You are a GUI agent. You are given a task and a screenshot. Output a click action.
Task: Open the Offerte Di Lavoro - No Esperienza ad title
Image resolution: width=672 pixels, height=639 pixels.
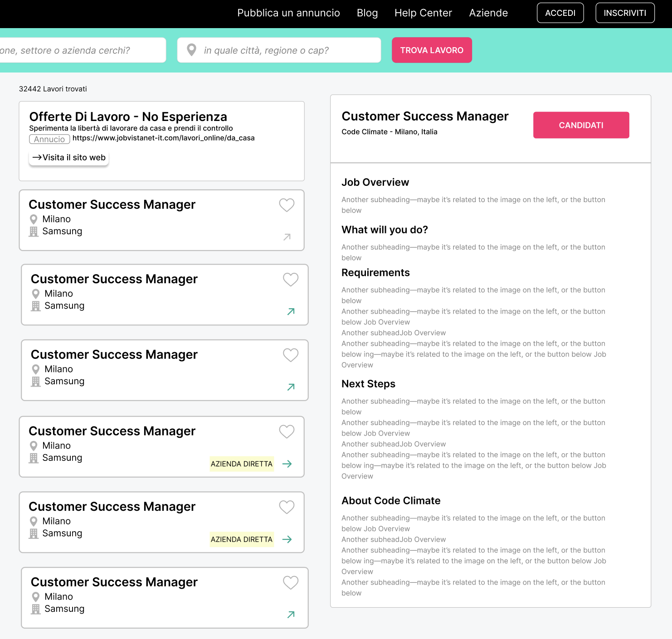point(128,116)
